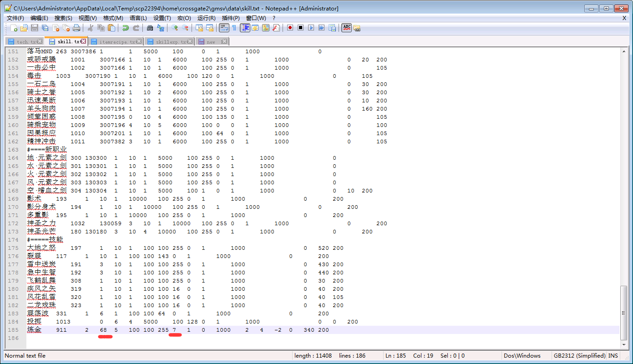The height and width of the screenshot is (364, 633).
Task: Open the 设置(T) menu
Action: point(162,18)
